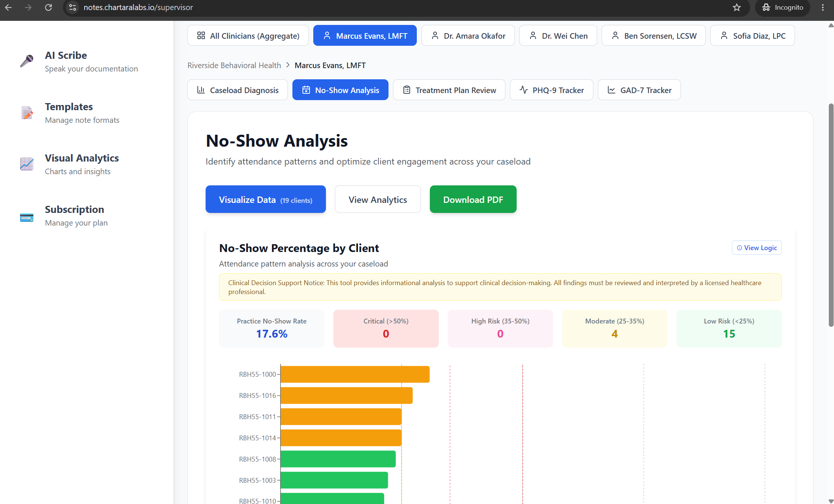Click the scrollbar down arrow

coord(831,501)
